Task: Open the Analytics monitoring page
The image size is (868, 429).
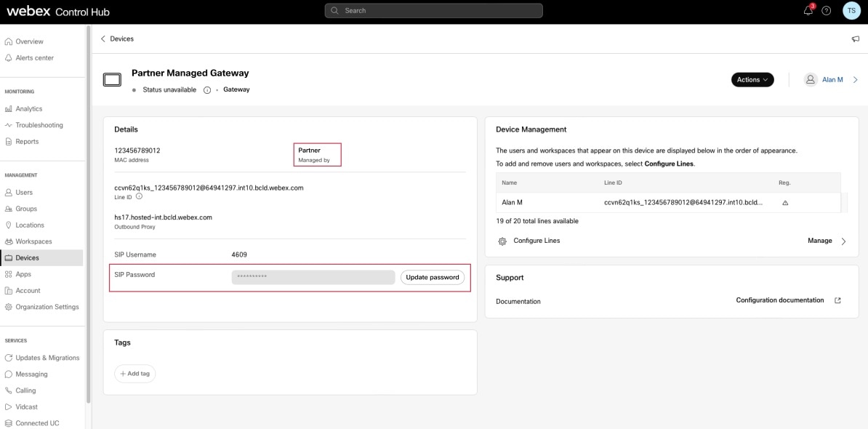Action: 28,108
